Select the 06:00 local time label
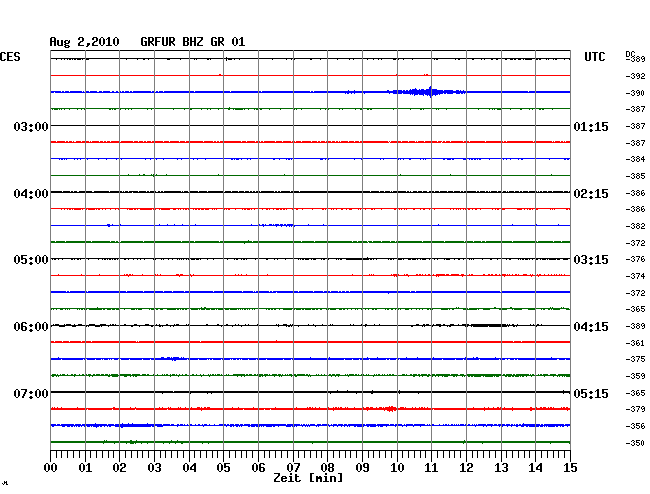The height and width of the screenshot is (494, 650). point(31,327)
